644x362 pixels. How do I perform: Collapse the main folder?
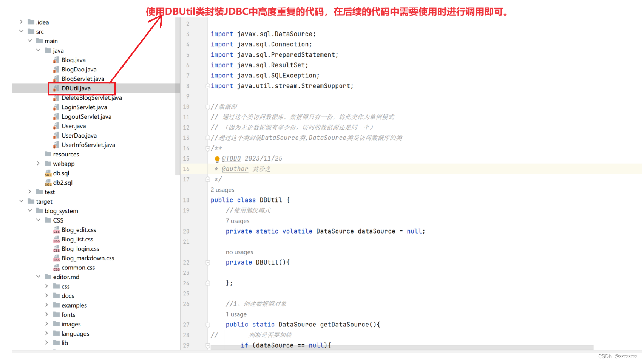(x=30, y=41)
